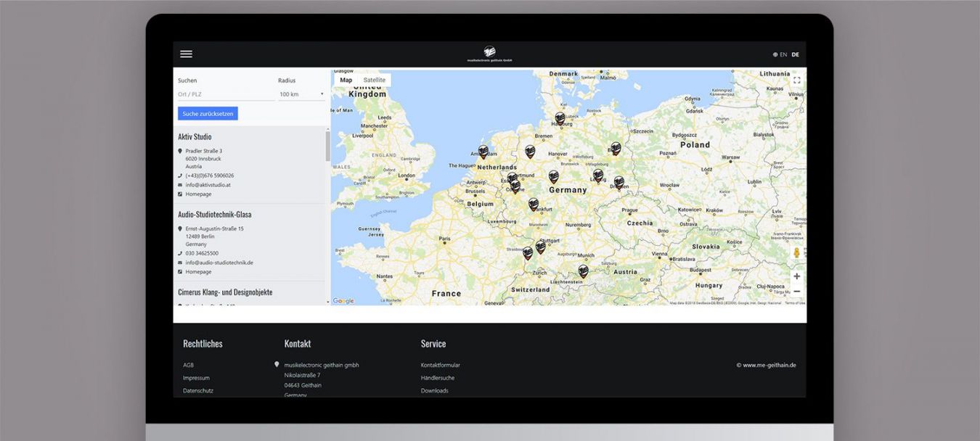This screenshot has width=980, height=441.
Task: Toggle fullscreen map view
Action: (796, 81)
